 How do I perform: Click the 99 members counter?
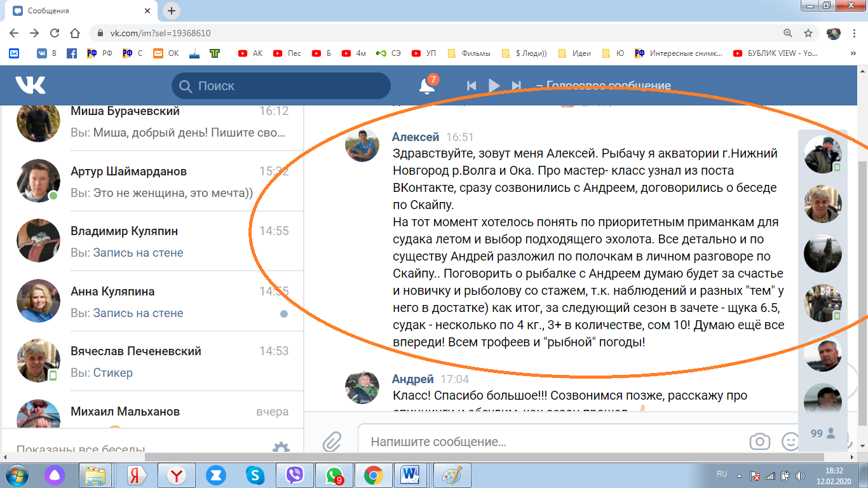pos(823,433)
